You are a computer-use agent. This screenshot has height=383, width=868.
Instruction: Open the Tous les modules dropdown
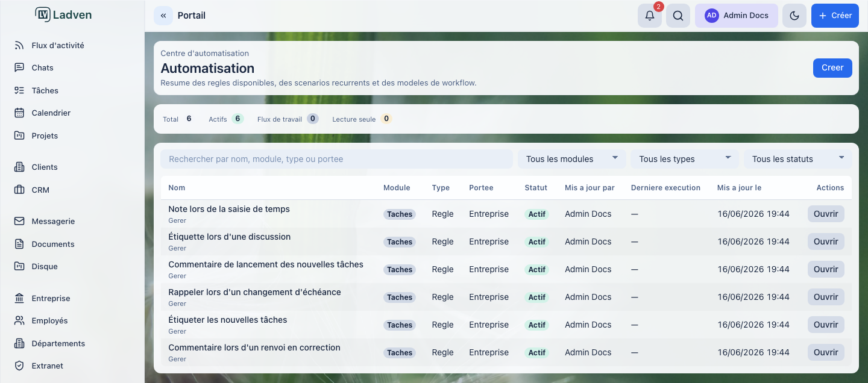point(572,159)
